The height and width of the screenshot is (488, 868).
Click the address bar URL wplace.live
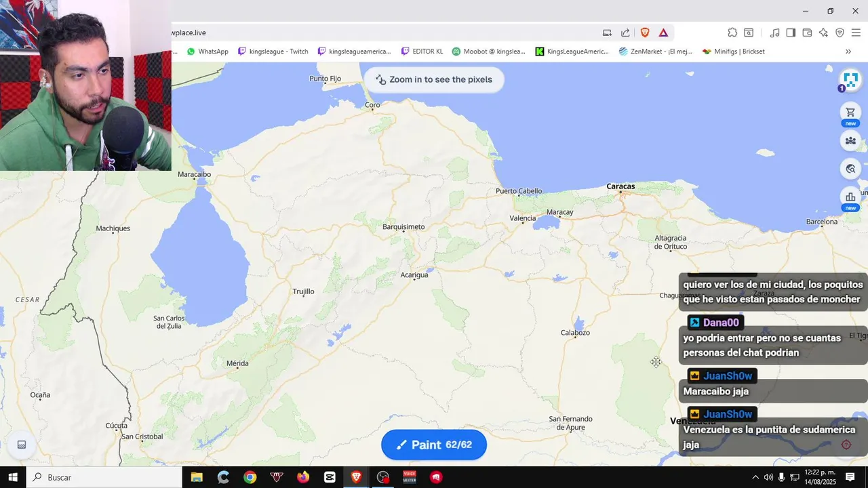point(189,33)
